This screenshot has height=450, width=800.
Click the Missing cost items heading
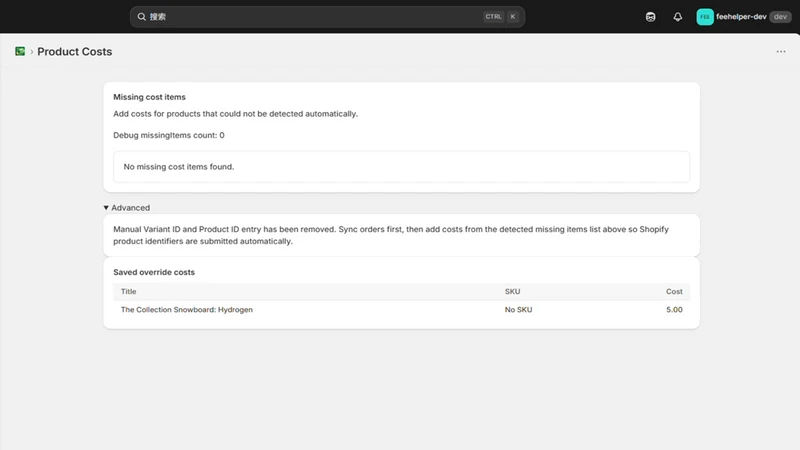pyautogui.click(x=149, y=97)
